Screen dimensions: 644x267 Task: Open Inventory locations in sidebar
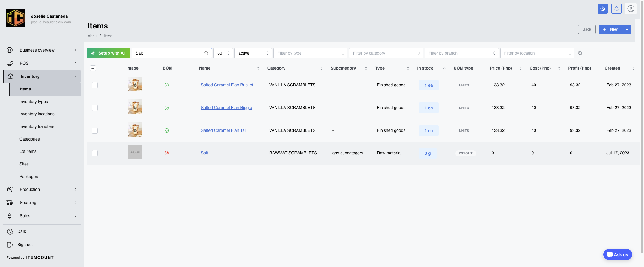pos(37,114)
